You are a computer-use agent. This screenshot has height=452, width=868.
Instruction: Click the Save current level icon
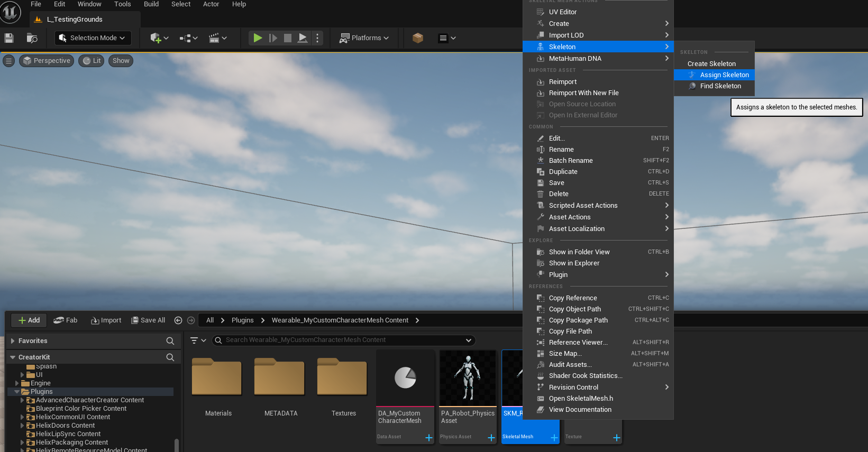(x=9, y=38)
